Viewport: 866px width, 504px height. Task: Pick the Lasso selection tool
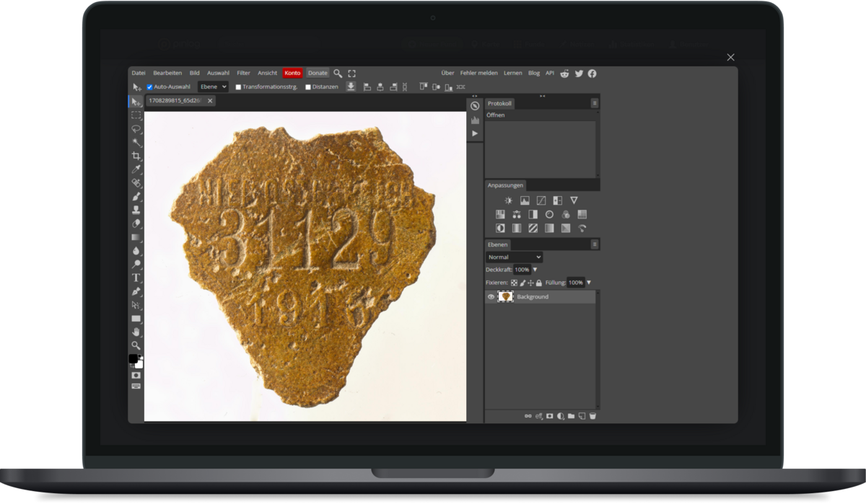tap(136, 129)
